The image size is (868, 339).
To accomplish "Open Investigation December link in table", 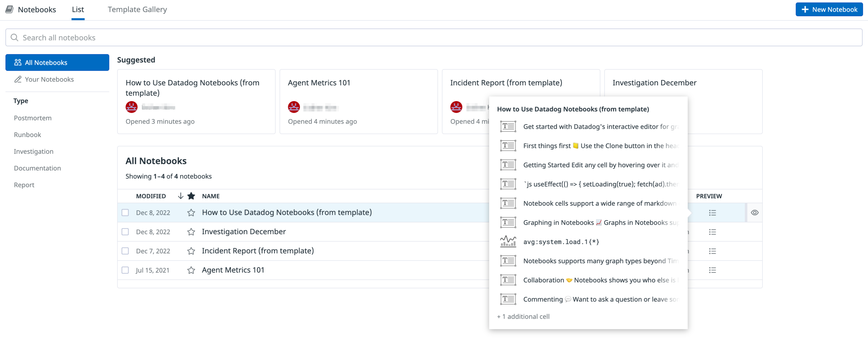I will tap(244, 231).
